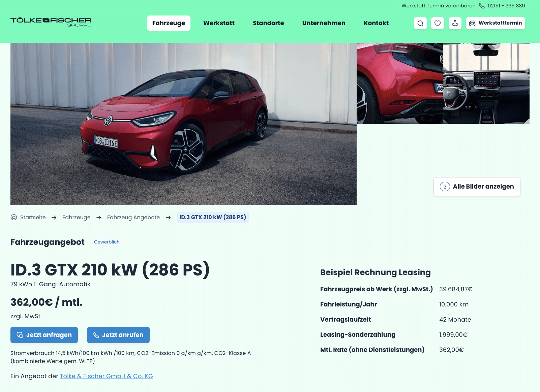Image resolution: width=540 pixels, height=392 pixels.
Task: Open the interior dashboard thumbnail
Action: (x=486, y=83)
